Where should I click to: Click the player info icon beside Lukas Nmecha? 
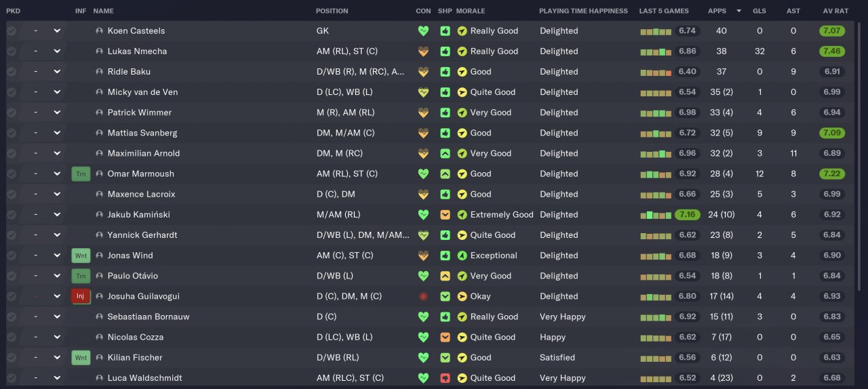tap(99, 52)
